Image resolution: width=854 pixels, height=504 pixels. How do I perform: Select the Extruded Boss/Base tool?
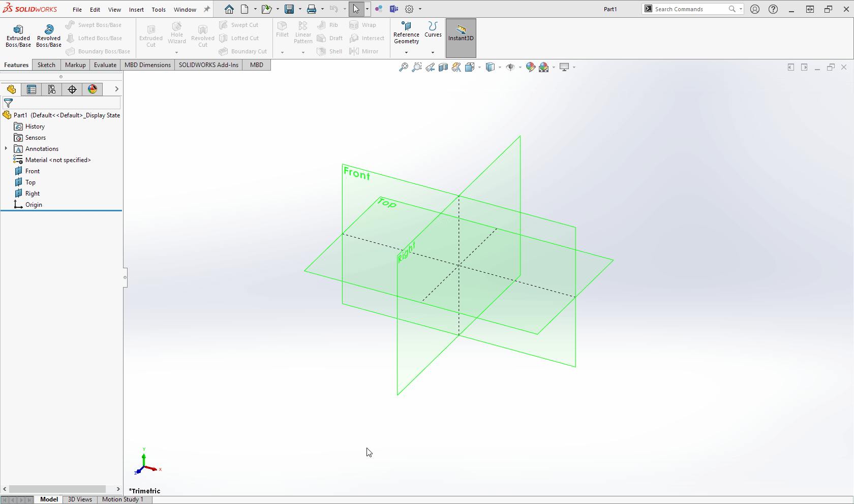tap(18, 35)
